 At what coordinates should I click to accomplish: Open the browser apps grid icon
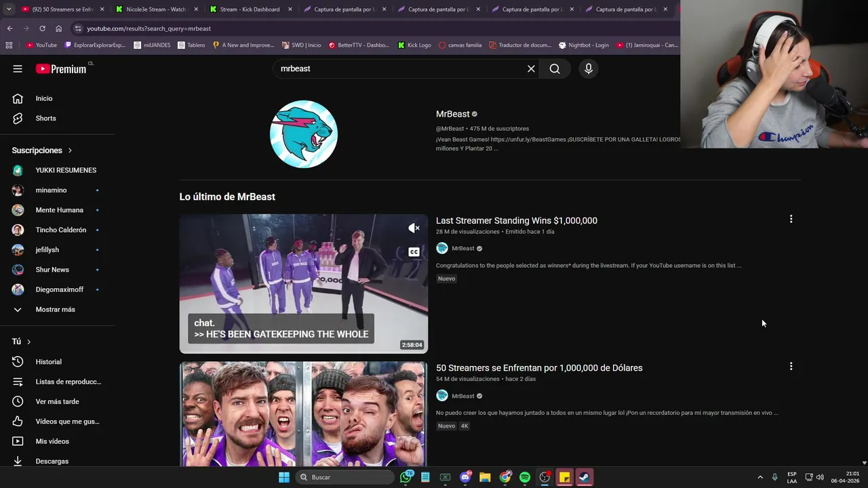[9, 45]
